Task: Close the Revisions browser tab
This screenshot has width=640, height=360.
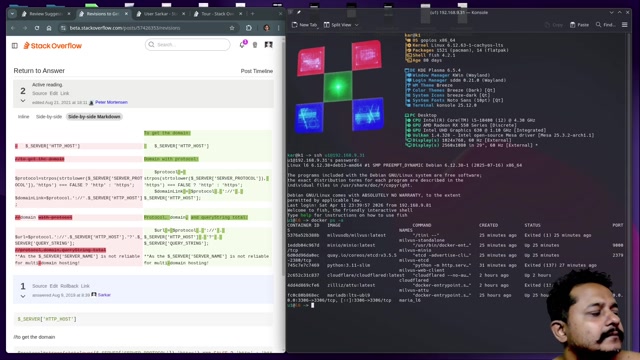Action: (126, 13)
